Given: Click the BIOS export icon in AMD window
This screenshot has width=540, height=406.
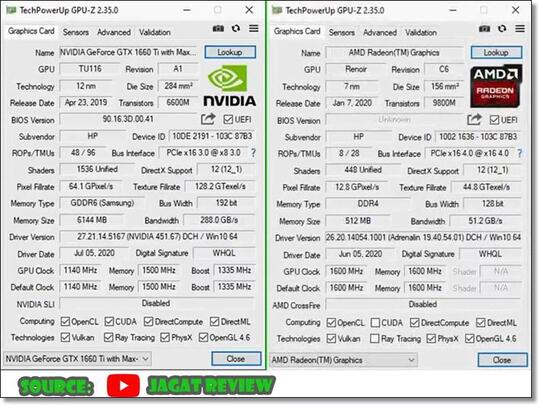Looking at the screenshot, I should tap(474, 119).
